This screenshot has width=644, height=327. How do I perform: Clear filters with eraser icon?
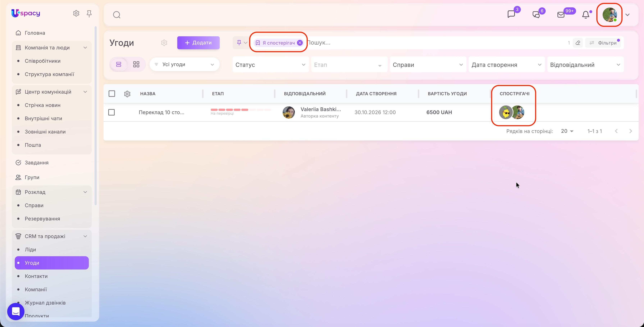(578, 43)
